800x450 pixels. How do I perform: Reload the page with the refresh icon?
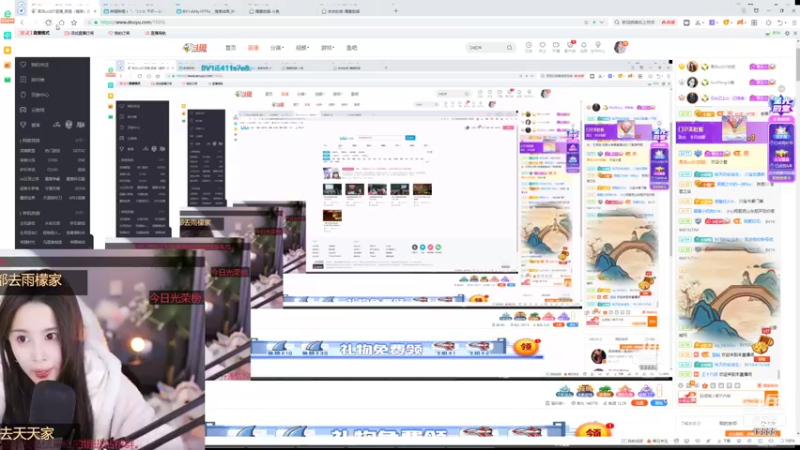tap(48, 22)
